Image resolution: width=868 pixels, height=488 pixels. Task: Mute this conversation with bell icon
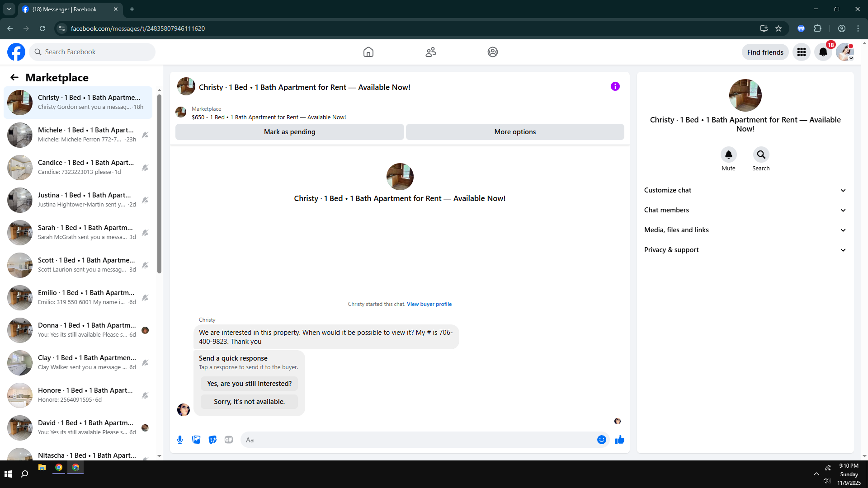(729, 155)
